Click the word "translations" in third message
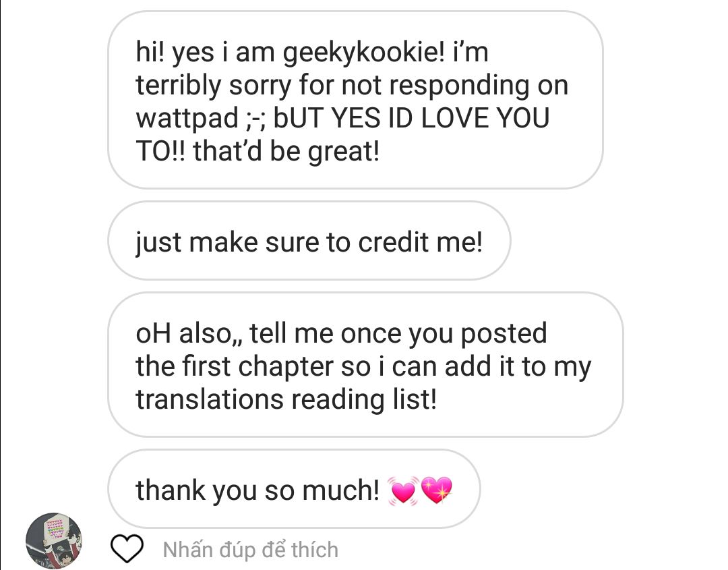This screenshot has width=728, height=570. click(210, 399)
